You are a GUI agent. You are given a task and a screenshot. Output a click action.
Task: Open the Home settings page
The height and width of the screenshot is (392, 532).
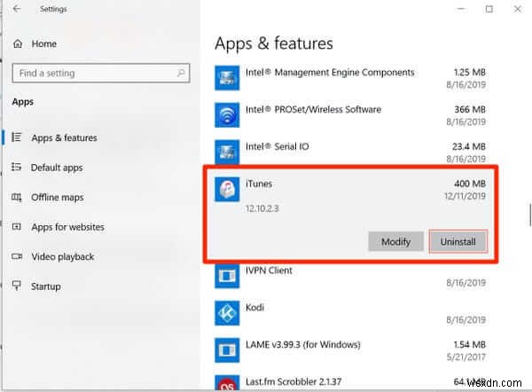[43, 43]
